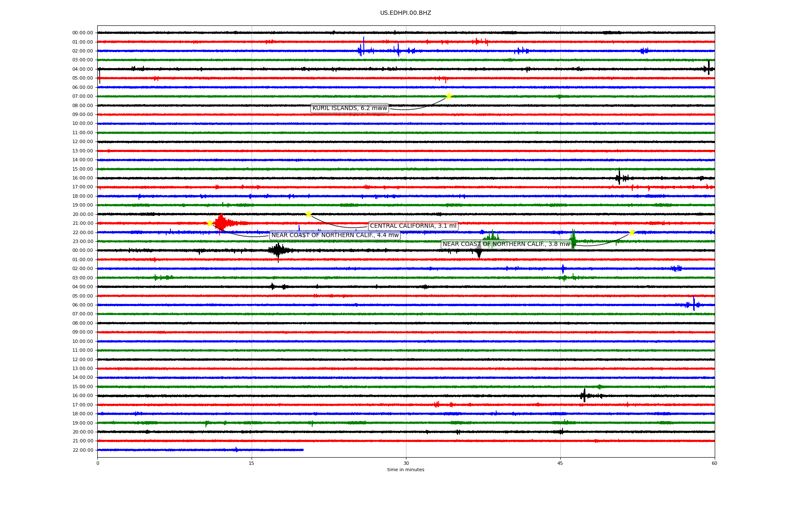Click the 30 tick on the minutes axis
This screenshot has height=508, width=812.
(x=406, y=463)
